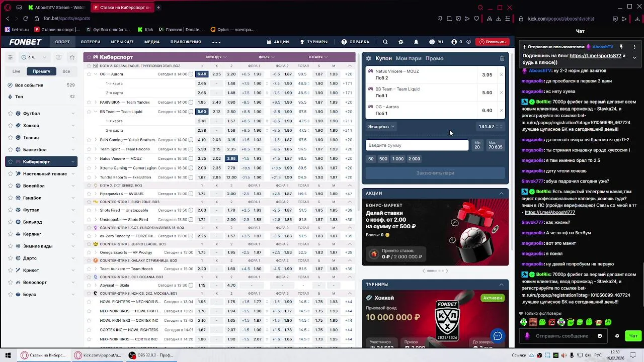The image size is (644, 362).
Task: Expand pinned chat message chevron
Action: [x=634, y=57]
